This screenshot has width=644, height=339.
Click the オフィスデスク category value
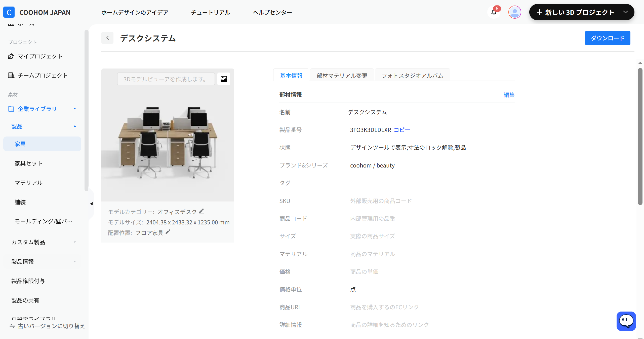(177, 212)
